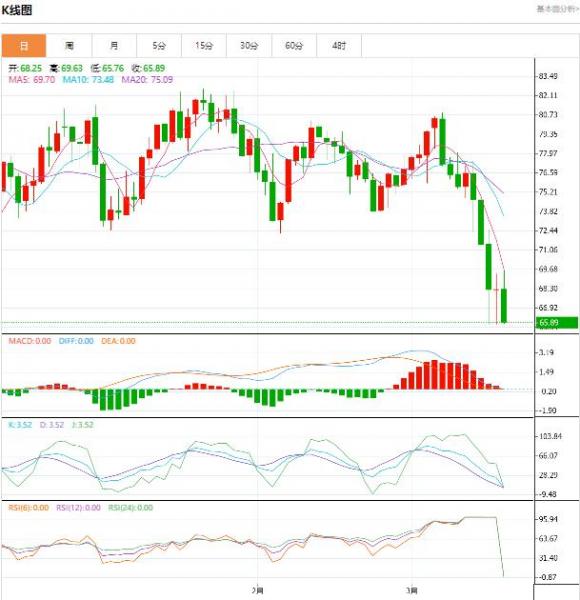Switch to the 月 monthly tab
Image resolution: width=580 pixels, height=600 pixels.
coord(114,46)
